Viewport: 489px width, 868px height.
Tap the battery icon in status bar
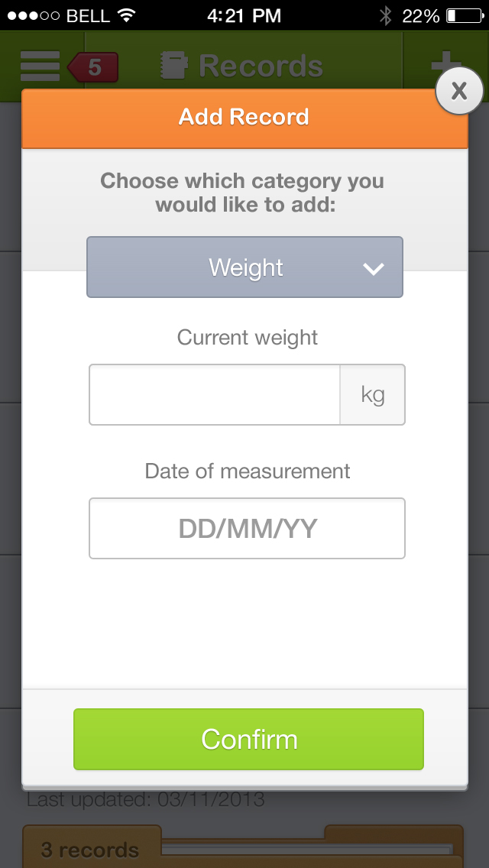(x=463, y=15)
